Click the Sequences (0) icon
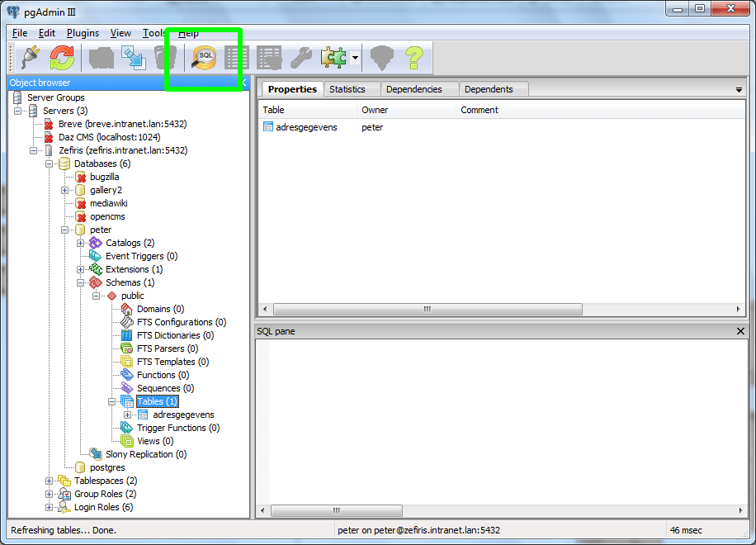The image size is (756, 545). 127,388
